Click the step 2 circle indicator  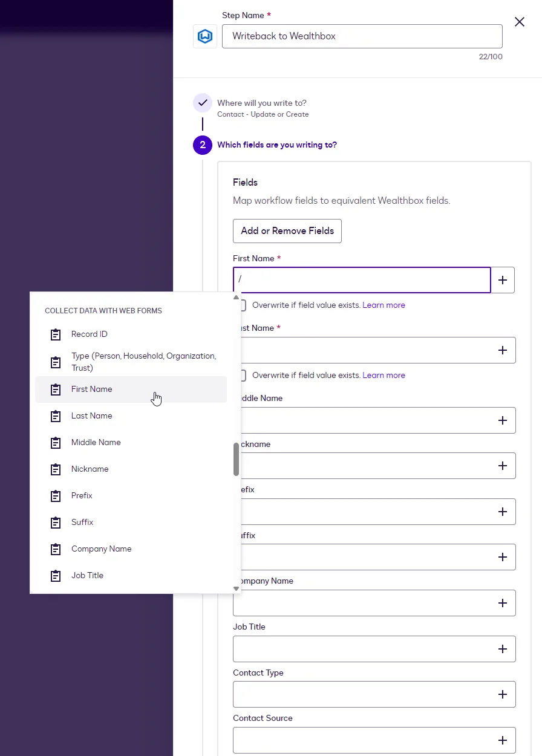pyautogui.click(x=203, y=145)
